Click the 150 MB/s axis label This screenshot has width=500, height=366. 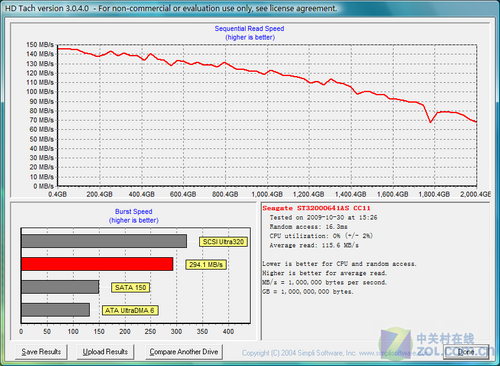point(40,45)
